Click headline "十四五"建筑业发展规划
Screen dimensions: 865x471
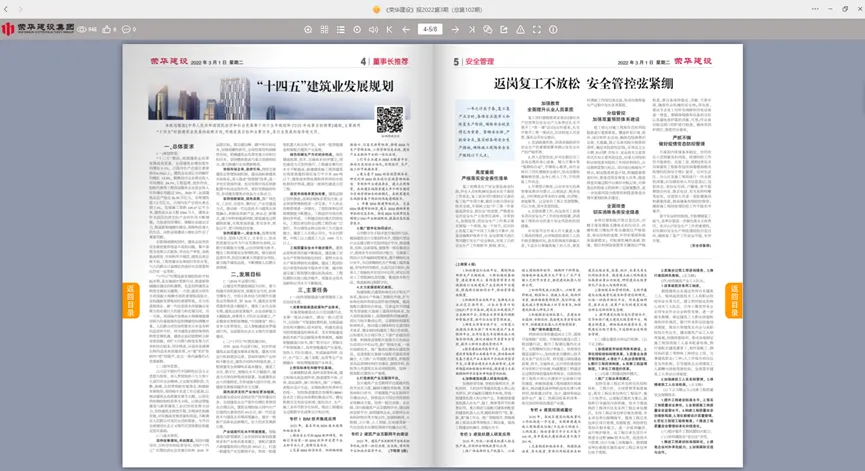pyautogui.click(x=324, y=86)
